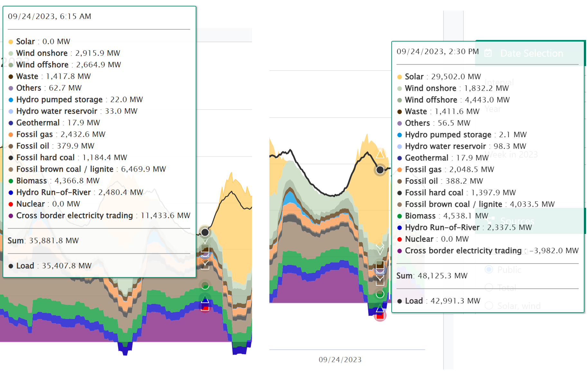Open the faded Year option
This screenshot has height=376, width=588.
tap(493, 109)
